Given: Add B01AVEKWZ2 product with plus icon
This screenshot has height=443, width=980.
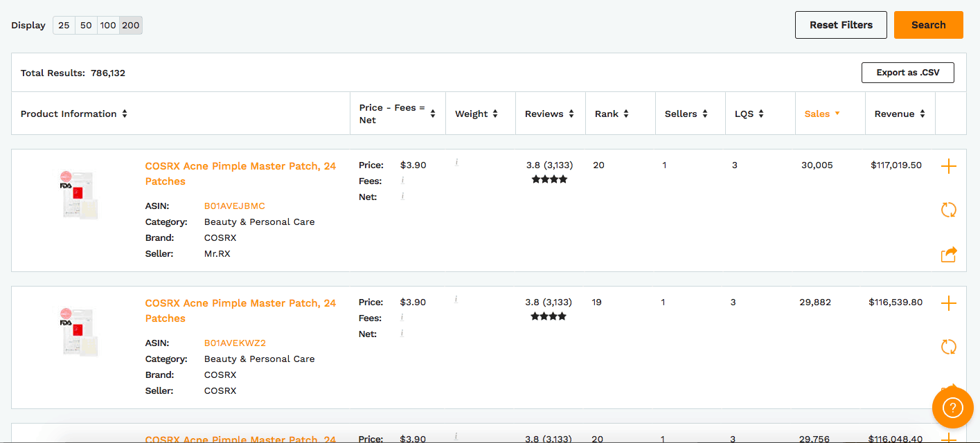Looking at the screenshot, I should (948, 303).
